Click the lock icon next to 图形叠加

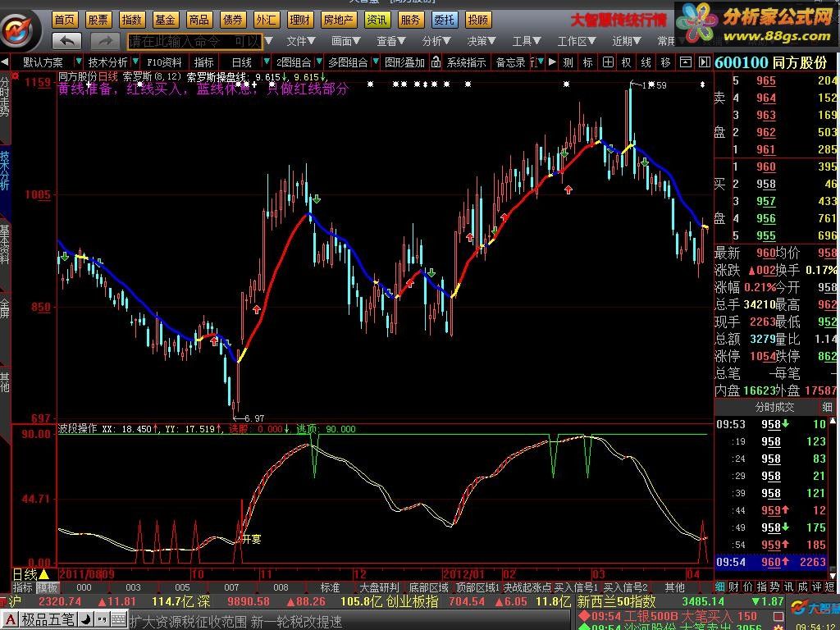tap(436, 62)
